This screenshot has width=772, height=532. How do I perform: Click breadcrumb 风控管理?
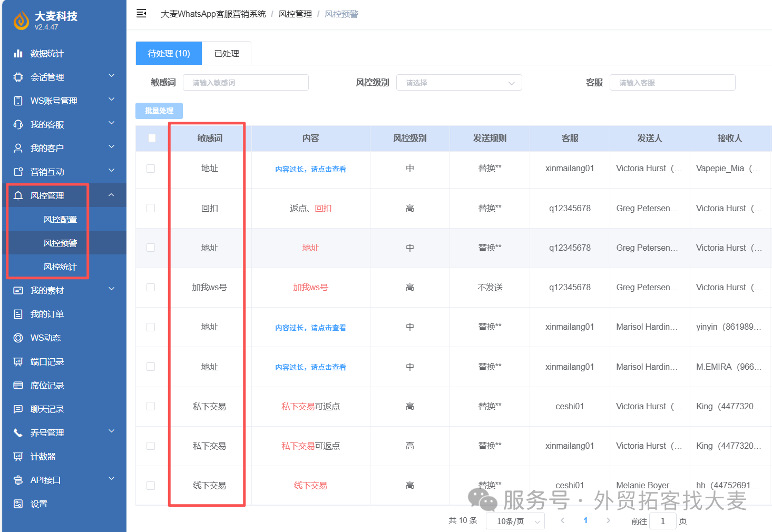click(x=295, y=14)
